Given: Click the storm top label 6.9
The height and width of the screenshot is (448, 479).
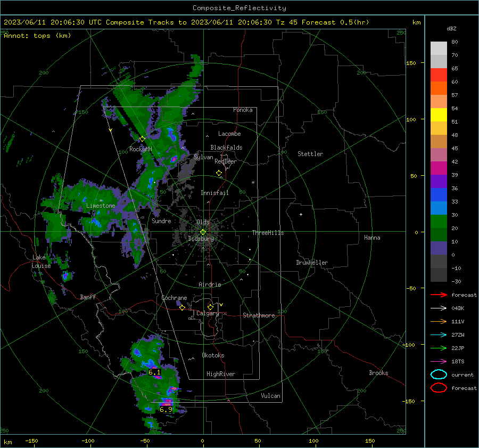Looking at the screenshot, I should (x=166, y=409).
